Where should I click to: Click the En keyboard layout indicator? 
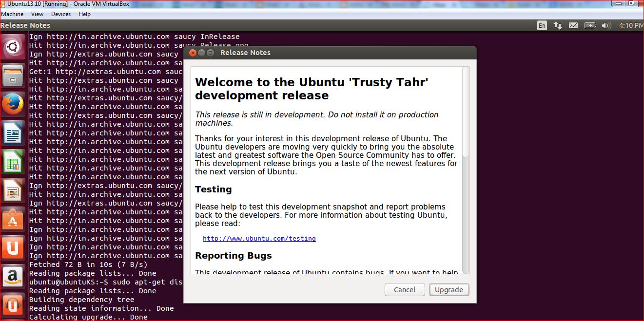542,25
